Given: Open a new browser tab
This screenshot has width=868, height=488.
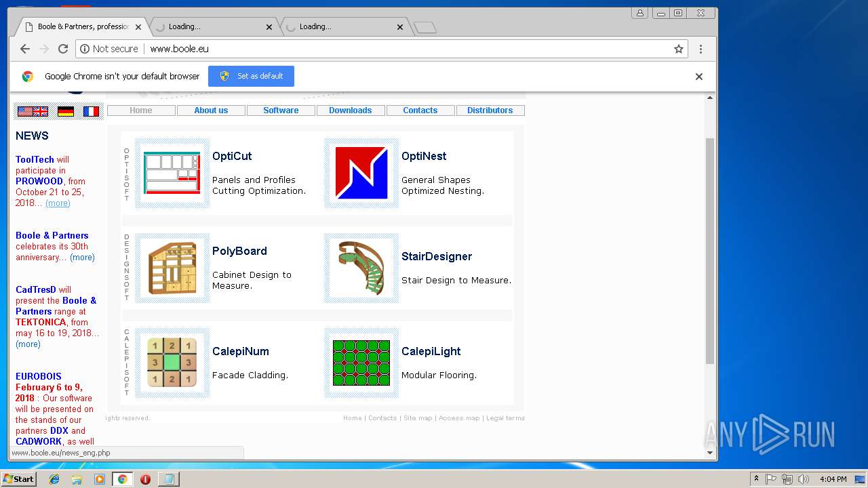Looking at the screenshot, I should click(425, 28).
